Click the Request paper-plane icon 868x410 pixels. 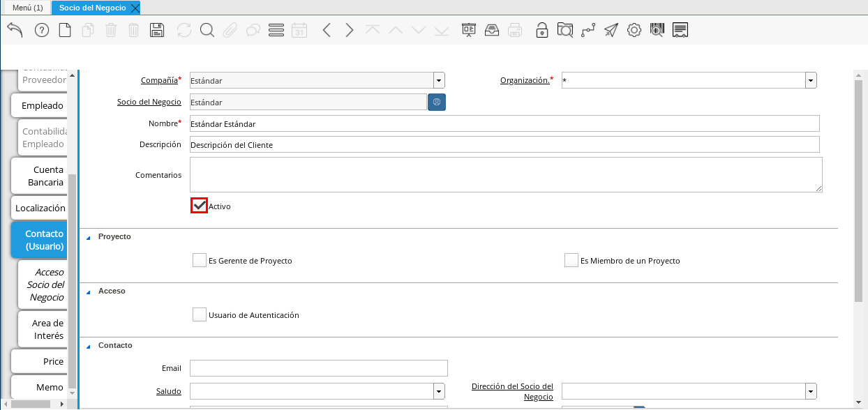[x=611, y=30]
